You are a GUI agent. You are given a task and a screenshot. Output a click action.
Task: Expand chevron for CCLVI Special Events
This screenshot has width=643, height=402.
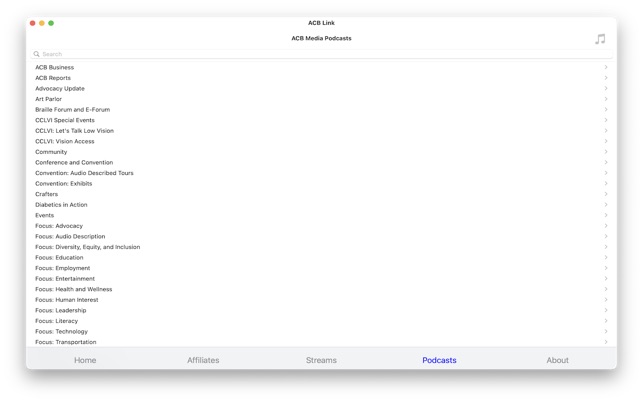(606, 120)
